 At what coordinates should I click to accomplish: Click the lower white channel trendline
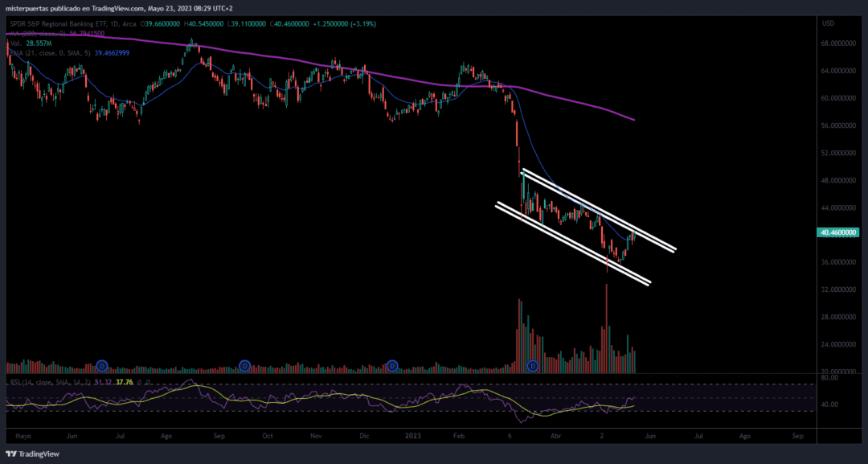pyautogui.click(x=573, y=244)
